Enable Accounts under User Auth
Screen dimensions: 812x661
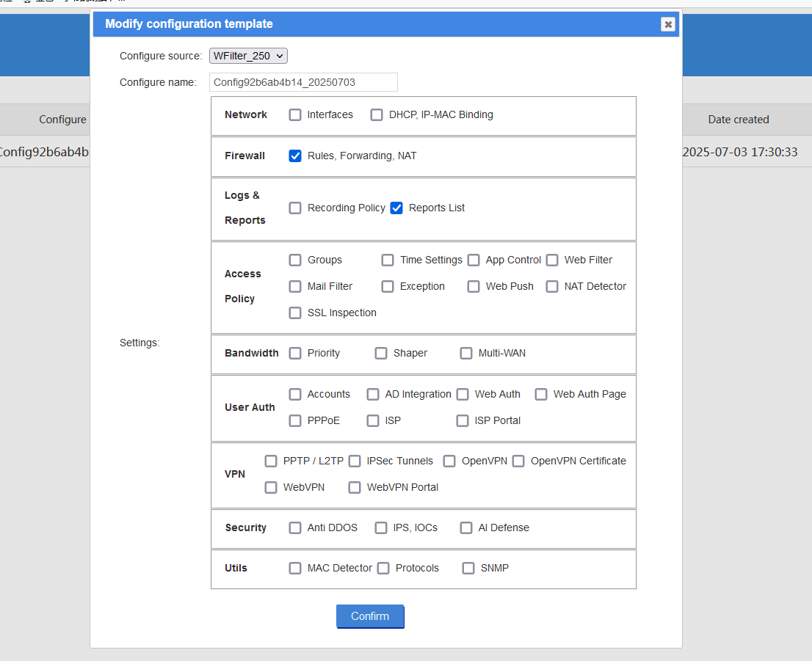point(295,395)
